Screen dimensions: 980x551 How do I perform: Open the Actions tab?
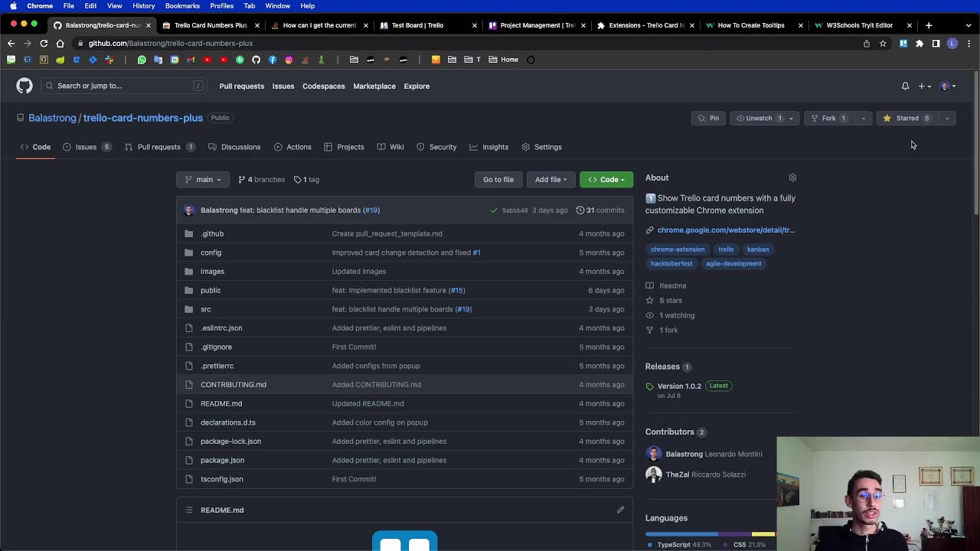292,147
